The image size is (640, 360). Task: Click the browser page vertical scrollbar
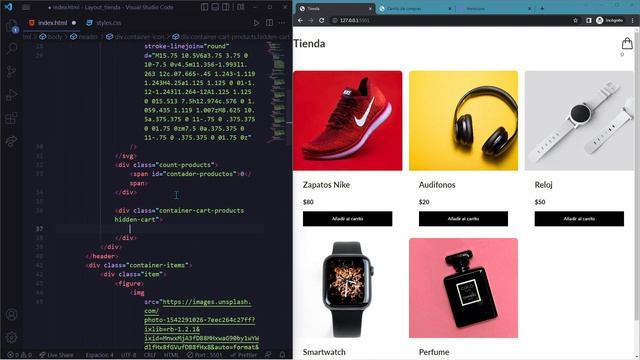[x=637, y=176]
